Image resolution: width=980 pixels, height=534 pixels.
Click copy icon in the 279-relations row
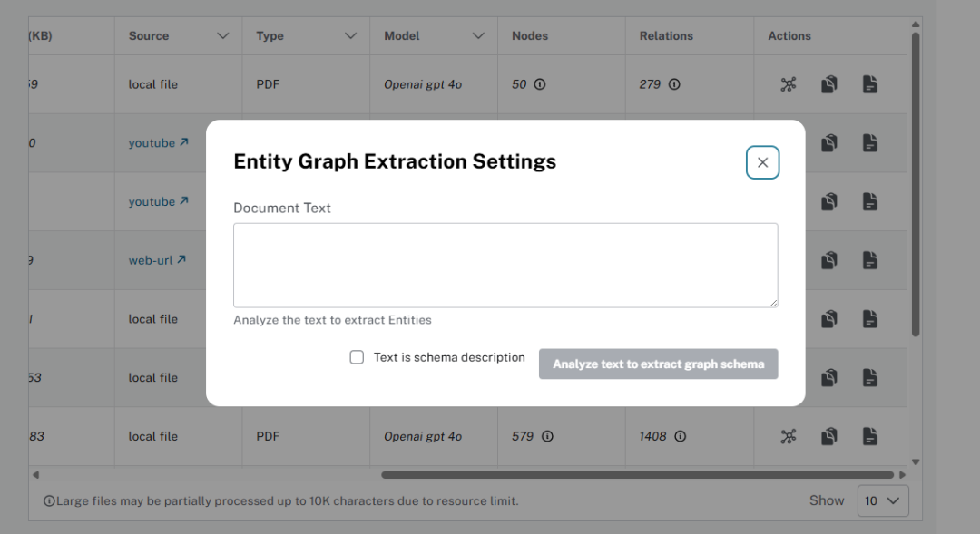coord(828,84)
